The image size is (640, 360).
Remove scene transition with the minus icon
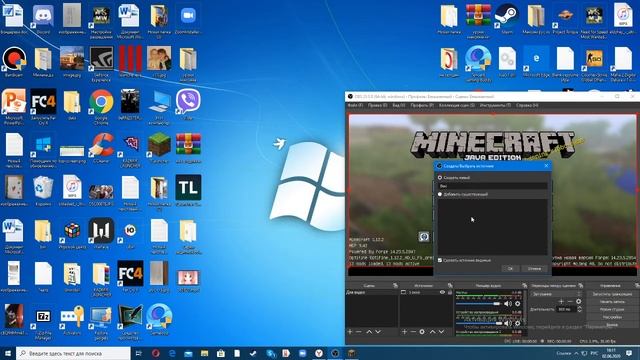570,301
